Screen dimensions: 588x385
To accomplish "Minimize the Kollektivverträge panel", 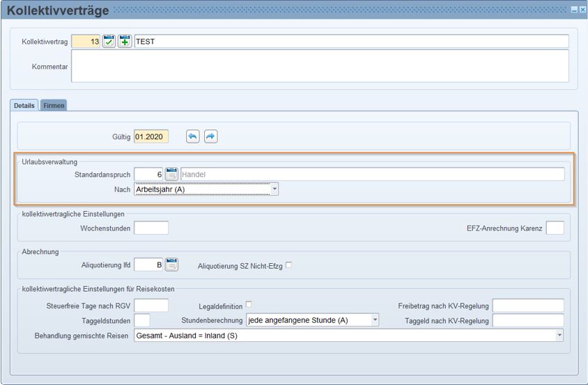I will pyautogui.click(x=574, y=10).
